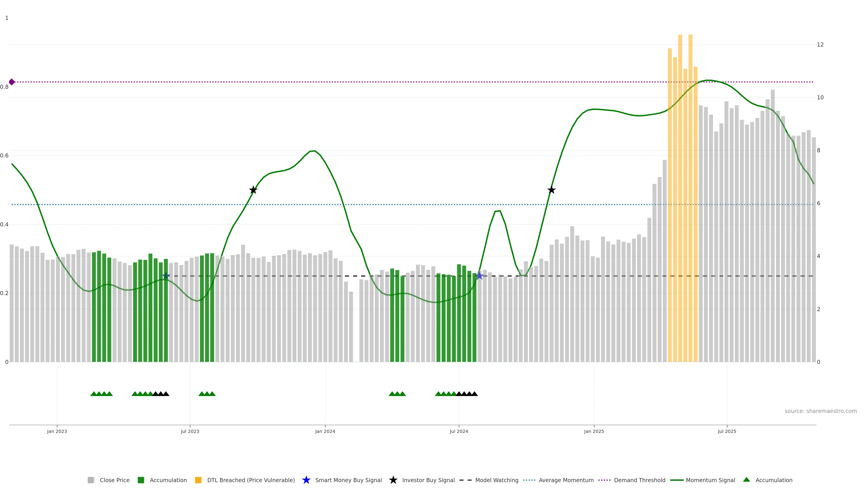Click the second black Investor Buy star
868x488 pixels.
coord(551,190)
